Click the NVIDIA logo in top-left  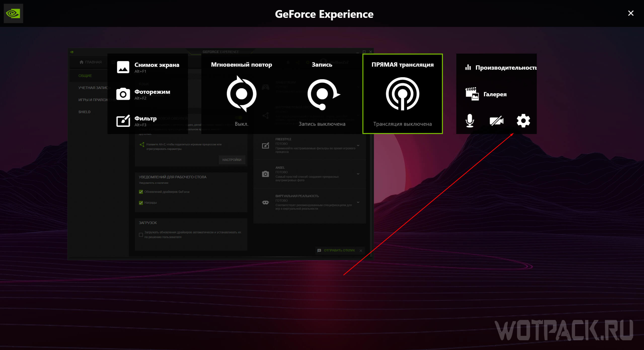tap(13, 14)
